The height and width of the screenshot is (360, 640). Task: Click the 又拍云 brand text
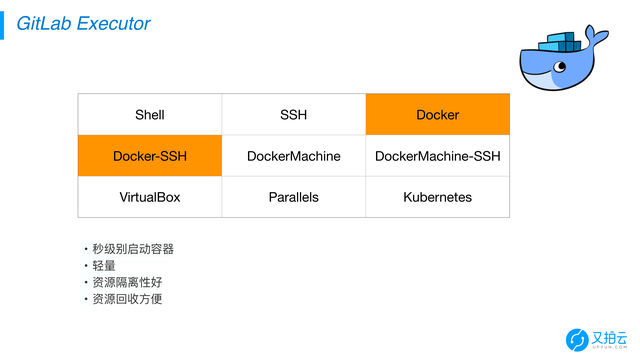click(x=609, y=338)
